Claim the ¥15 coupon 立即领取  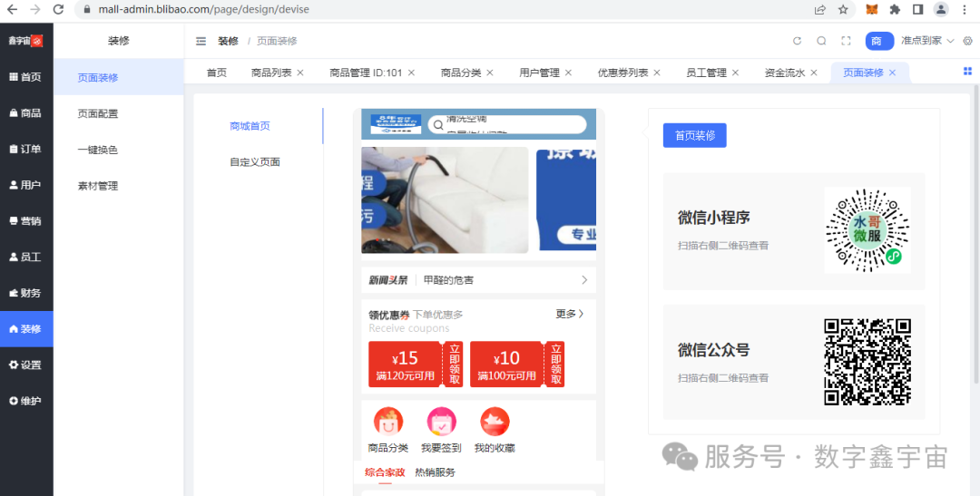pos(455,365)
